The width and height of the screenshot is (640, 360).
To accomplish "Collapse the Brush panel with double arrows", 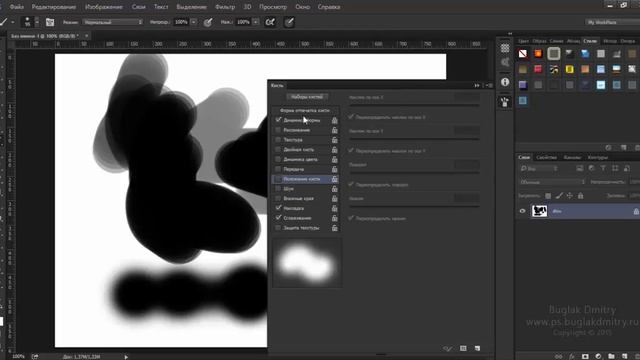I will 477,85.
